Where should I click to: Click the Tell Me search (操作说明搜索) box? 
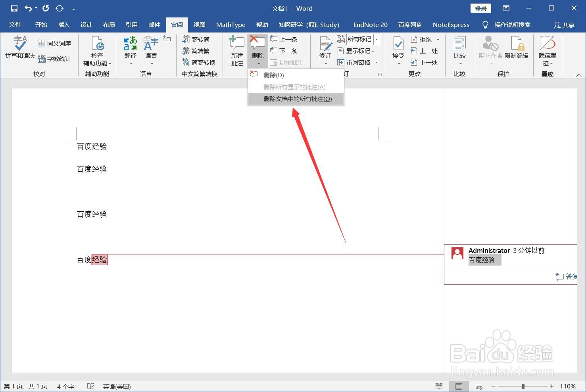point(512,25)
